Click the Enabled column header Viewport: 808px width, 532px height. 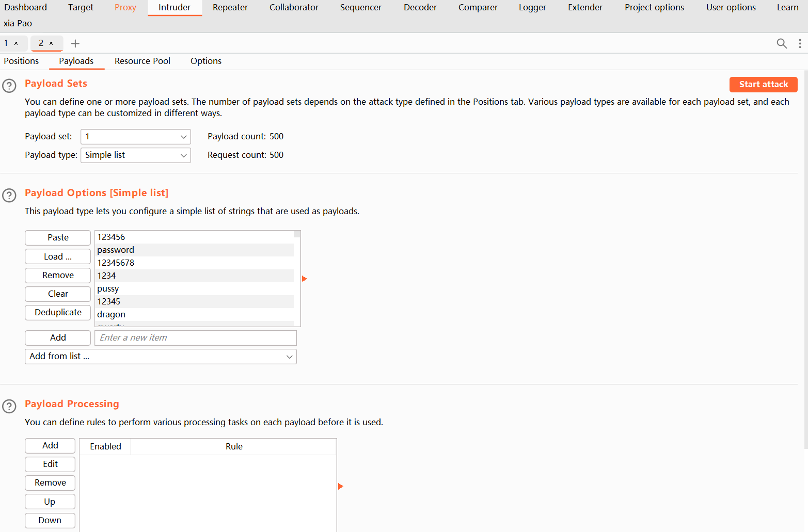[105, 446]
